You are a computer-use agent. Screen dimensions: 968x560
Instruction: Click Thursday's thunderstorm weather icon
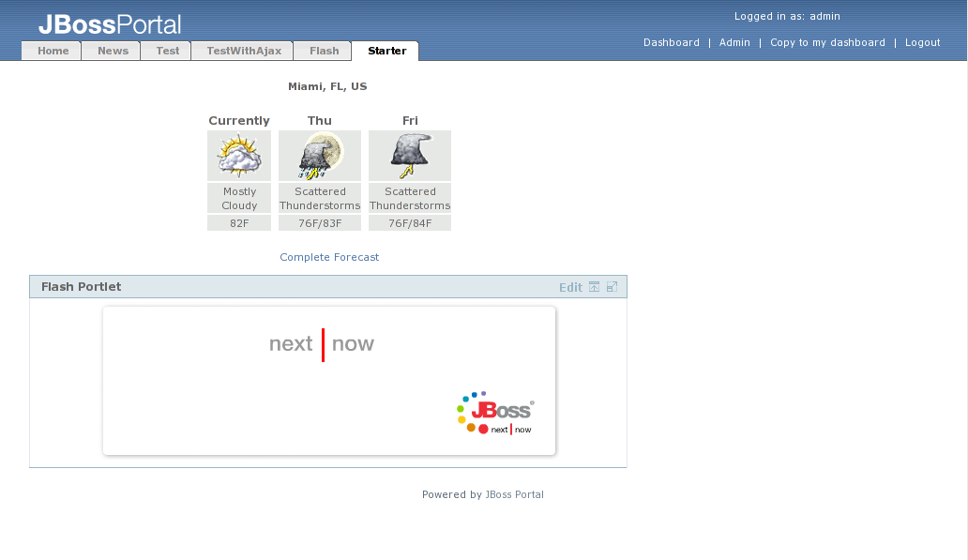pos(320,156)
